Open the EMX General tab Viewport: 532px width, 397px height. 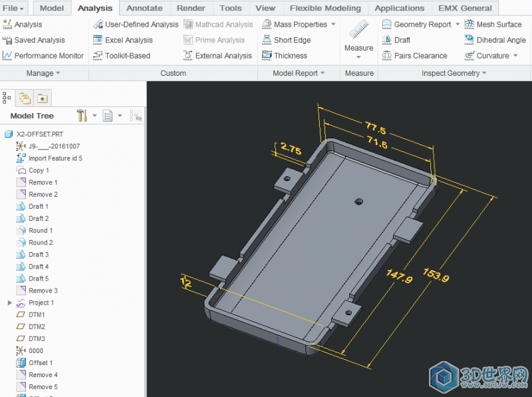pos(465,8)
